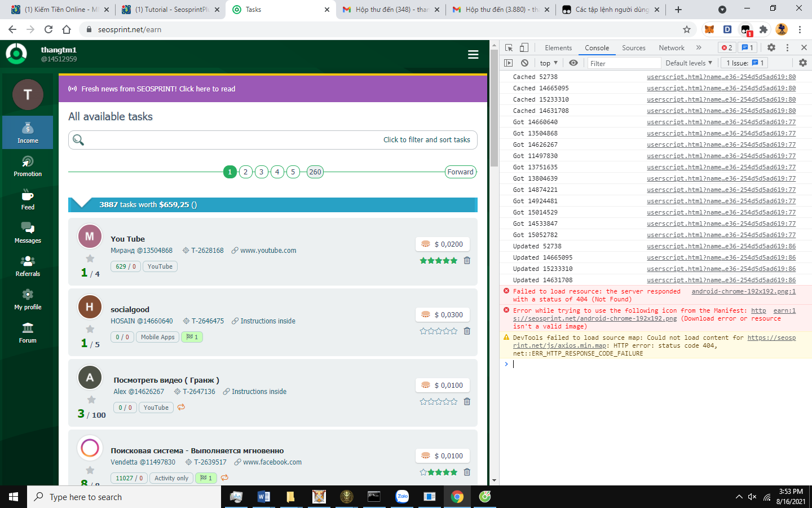This screenshot has width=812, height=508.
Task: Open console settings gear
Action: (x=803, y=63)
